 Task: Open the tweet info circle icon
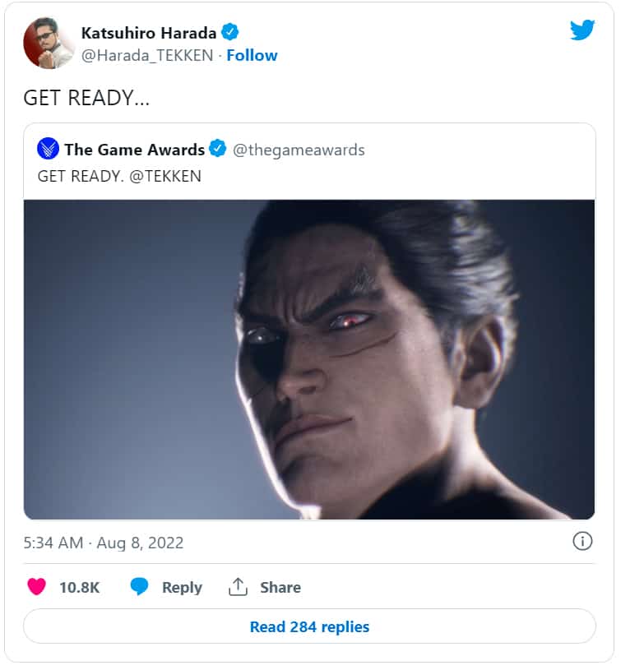582,542
